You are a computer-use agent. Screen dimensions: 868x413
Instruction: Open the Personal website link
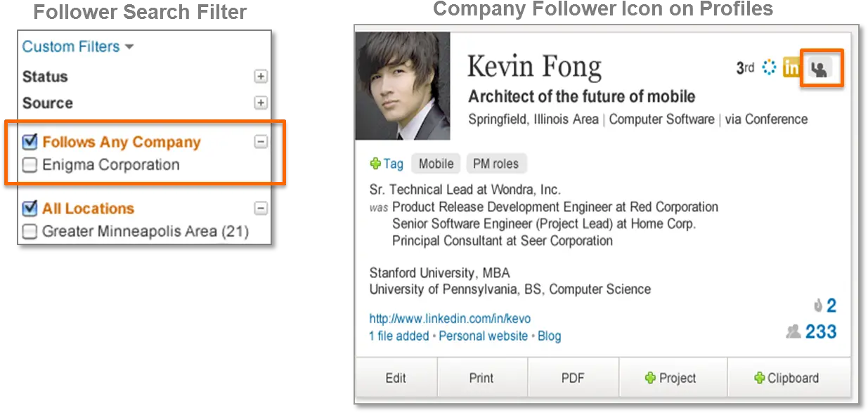pyautogui.click(x=483, y=336)
